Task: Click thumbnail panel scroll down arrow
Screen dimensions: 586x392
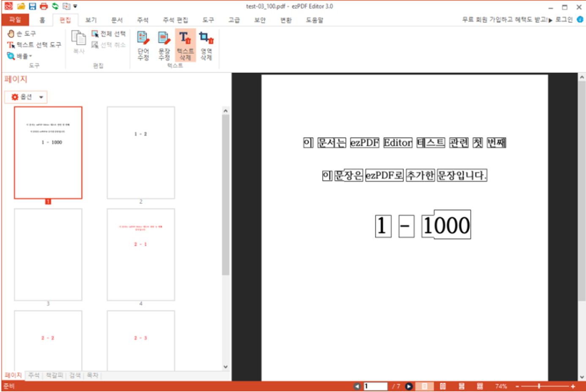Action: 225,367
